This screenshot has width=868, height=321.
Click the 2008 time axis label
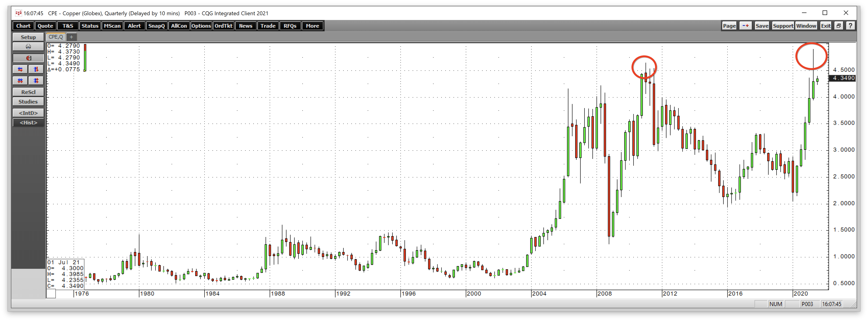pos(604,293)
